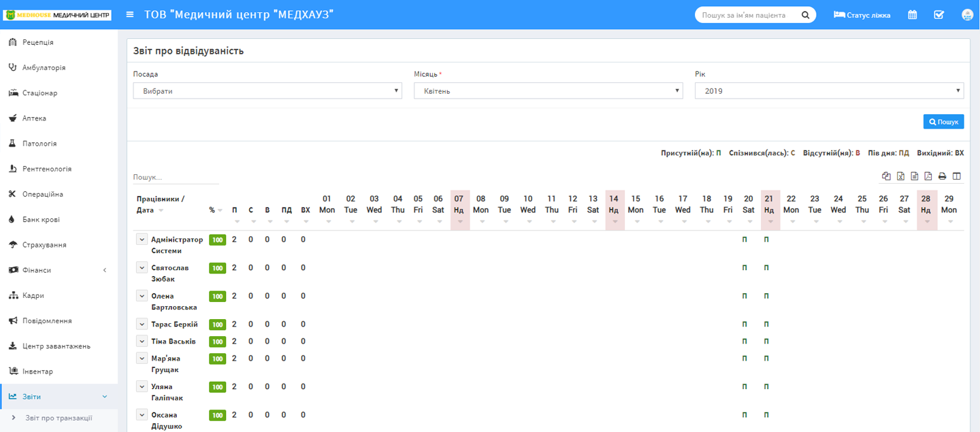Sort by the ПД column header
The width and height of the screenshot is (980, 432).
[287, 210]
